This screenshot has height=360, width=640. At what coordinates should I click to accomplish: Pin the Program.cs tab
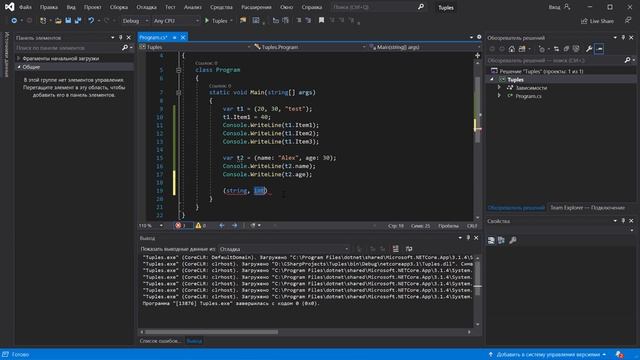[174, 37]
